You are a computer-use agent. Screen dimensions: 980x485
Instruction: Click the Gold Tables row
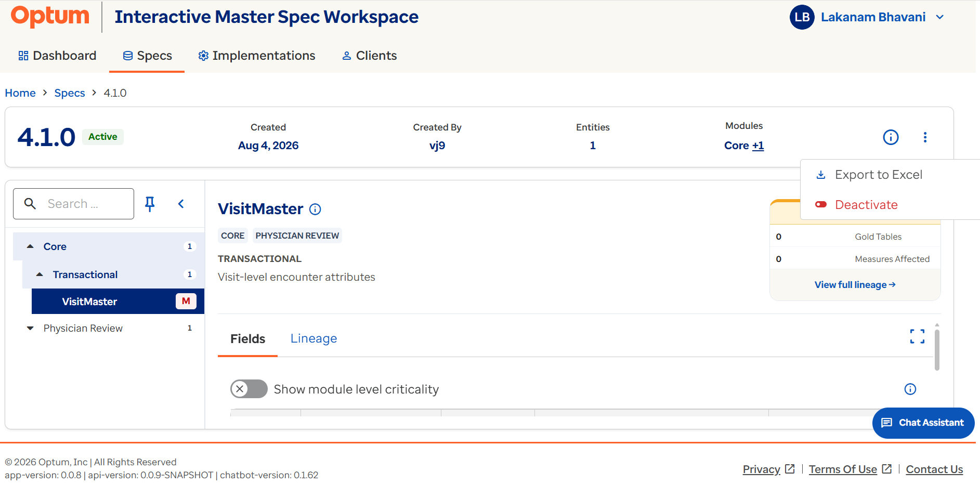click(x=855, y=237)
